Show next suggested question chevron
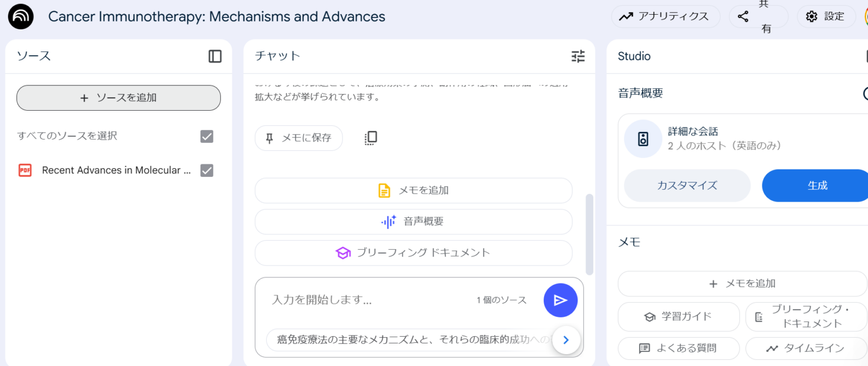Viewport: 868px width, 366px height. click(566, 339)
